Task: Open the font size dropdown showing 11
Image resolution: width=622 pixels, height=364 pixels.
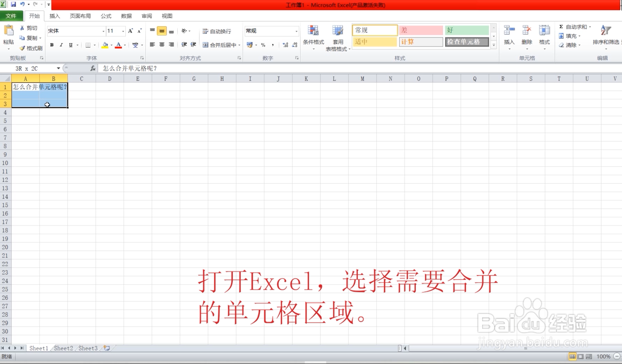Action: point(123,31)
